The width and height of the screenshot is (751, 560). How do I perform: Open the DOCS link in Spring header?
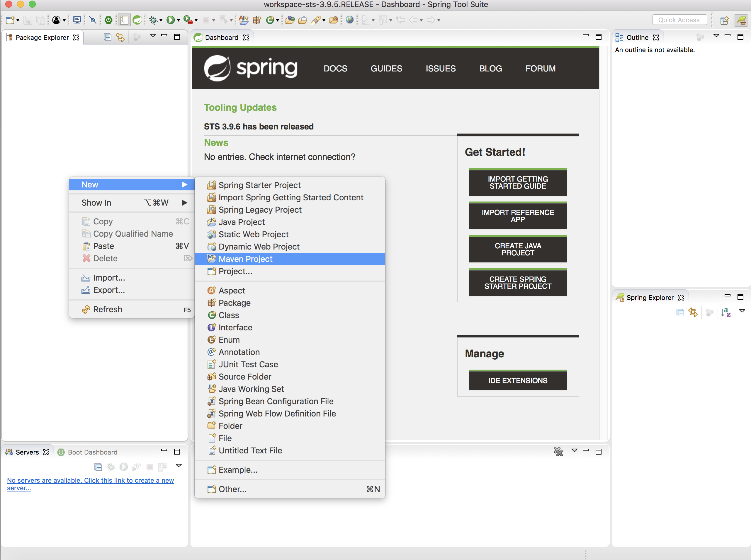(x=335, y=69)
